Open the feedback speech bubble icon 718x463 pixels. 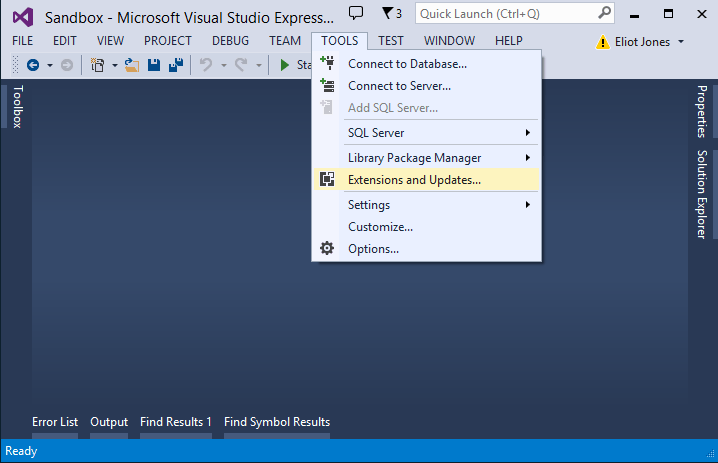coord(356,13)
